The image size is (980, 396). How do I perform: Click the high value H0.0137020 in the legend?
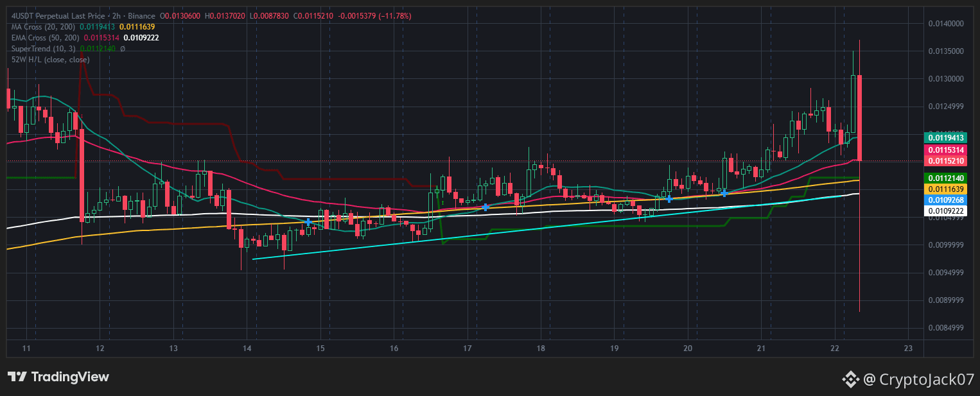click(225, 15)
